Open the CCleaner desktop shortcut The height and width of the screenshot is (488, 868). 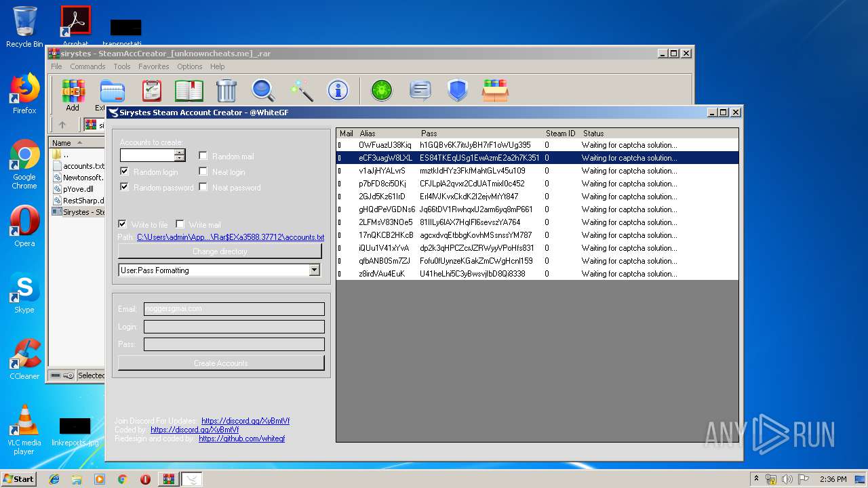pyautogui.click(x=24, y=359)
